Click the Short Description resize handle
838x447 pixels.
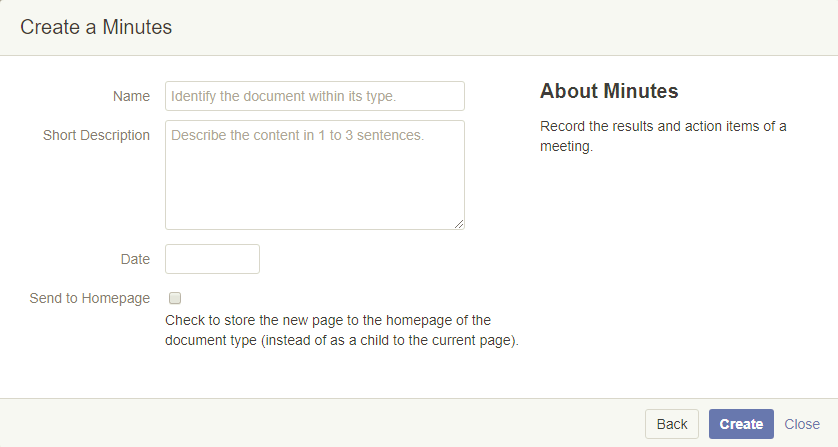[459, 224]
